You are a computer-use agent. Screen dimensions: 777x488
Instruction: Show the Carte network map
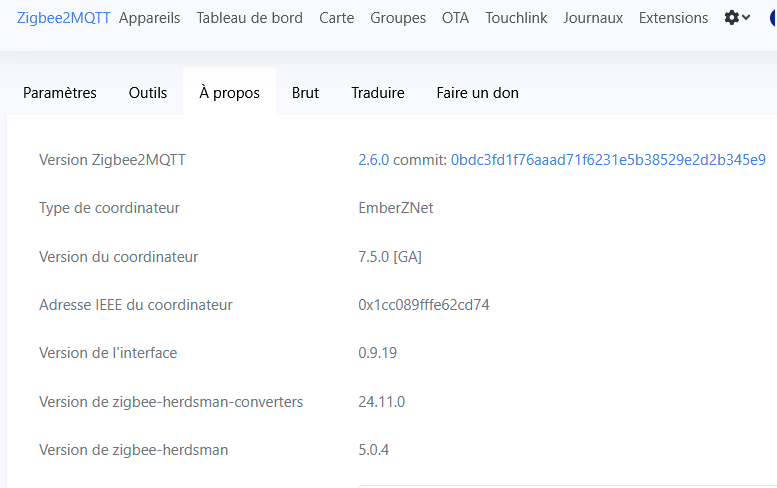[336, 18]
